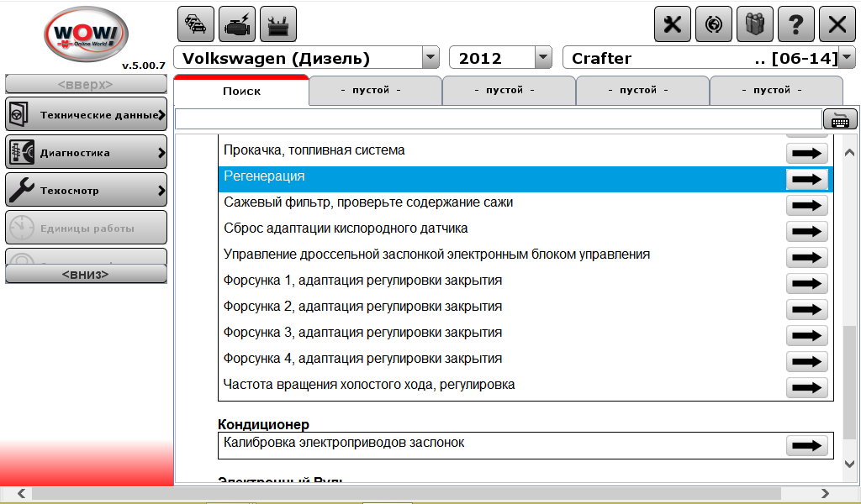Expand the 2012 year dropdown

point(543,57)
